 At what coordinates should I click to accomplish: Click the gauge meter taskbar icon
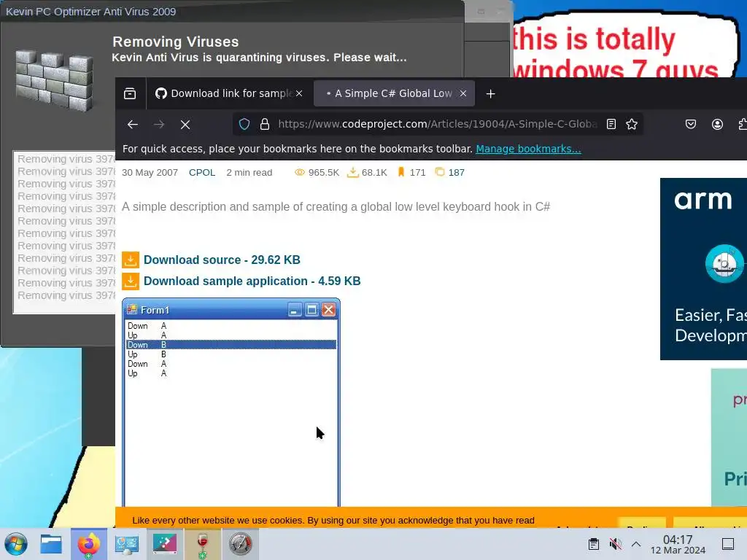241,544
